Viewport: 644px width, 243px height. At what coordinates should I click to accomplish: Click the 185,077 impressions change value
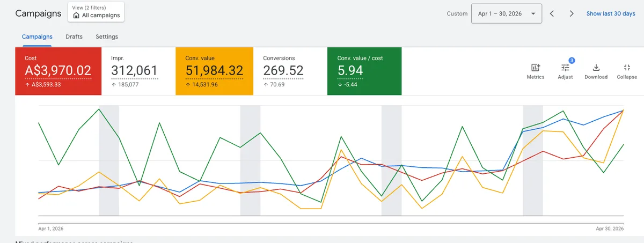[x=128, y=84]
